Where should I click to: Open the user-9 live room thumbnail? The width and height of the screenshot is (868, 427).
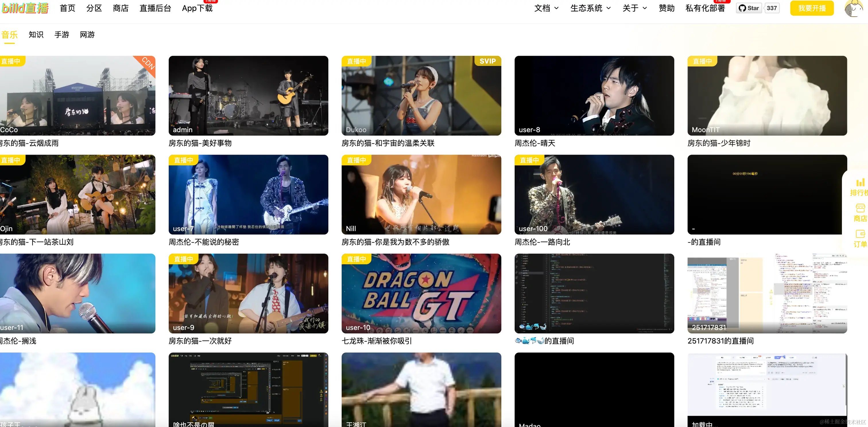[248, 294]
